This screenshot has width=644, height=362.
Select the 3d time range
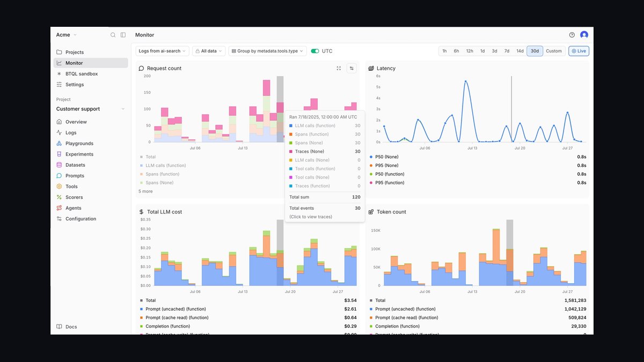point(494,51)
